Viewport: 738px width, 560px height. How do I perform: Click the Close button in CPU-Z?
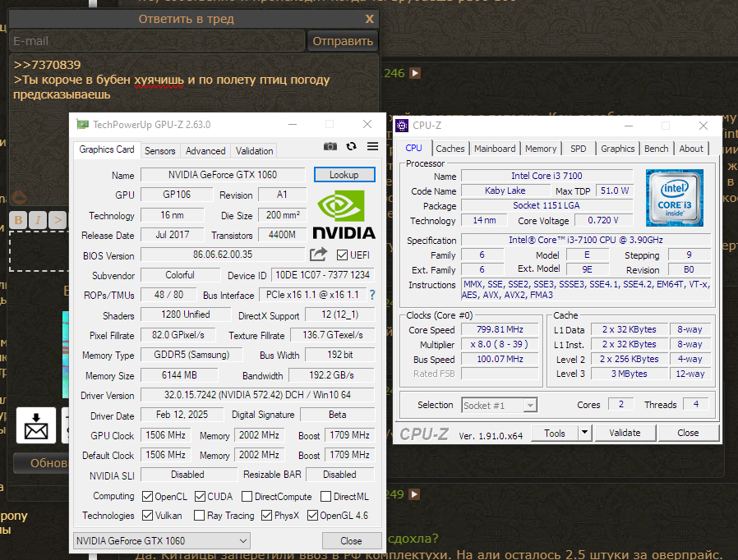[688, 433]
